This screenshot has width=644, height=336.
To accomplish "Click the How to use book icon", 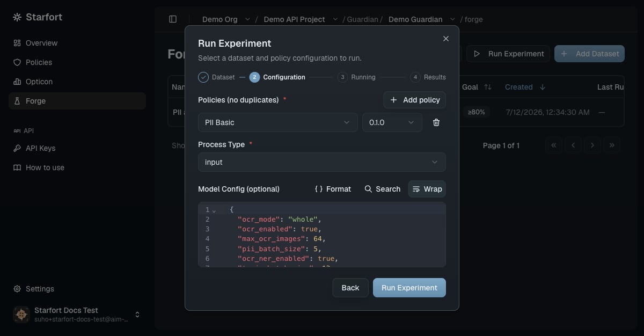I will coord(17,167).
